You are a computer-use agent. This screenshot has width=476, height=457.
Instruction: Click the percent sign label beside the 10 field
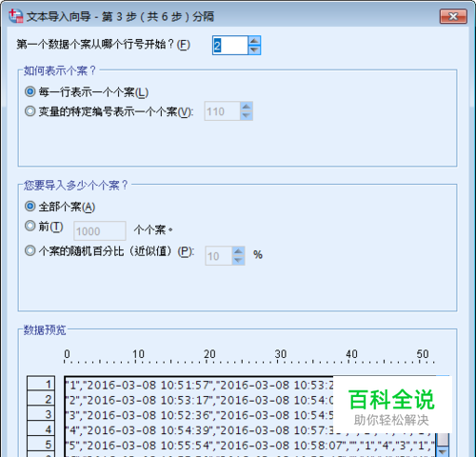tap(258, 254)
